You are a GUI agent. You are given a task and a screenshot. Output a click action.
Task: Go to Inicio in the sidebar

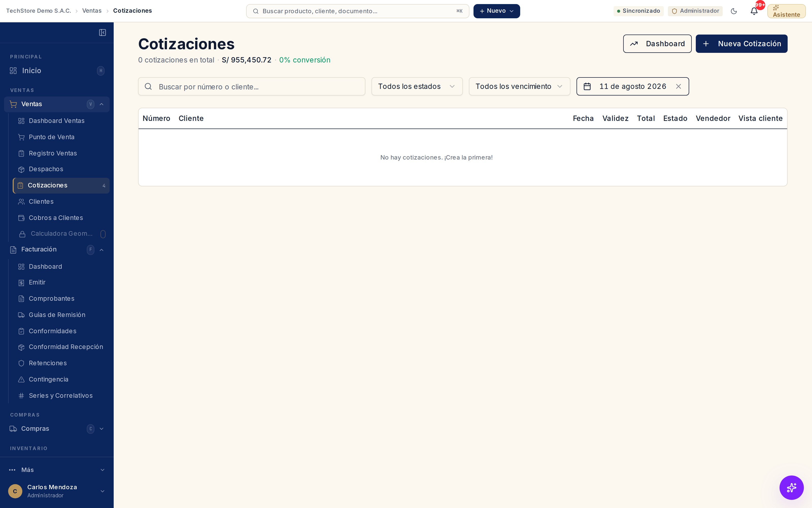(x=57, y=71)
